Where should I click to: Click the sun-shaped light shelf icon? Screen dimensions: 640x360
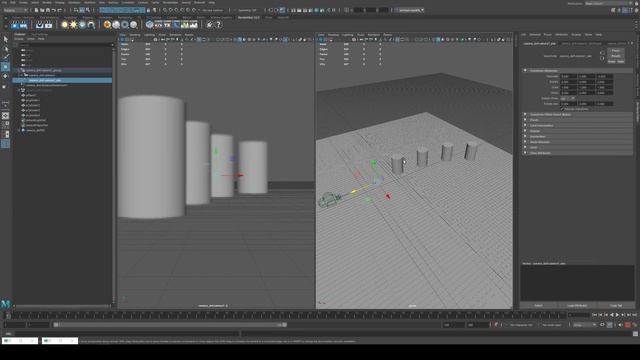click(73, 25)
